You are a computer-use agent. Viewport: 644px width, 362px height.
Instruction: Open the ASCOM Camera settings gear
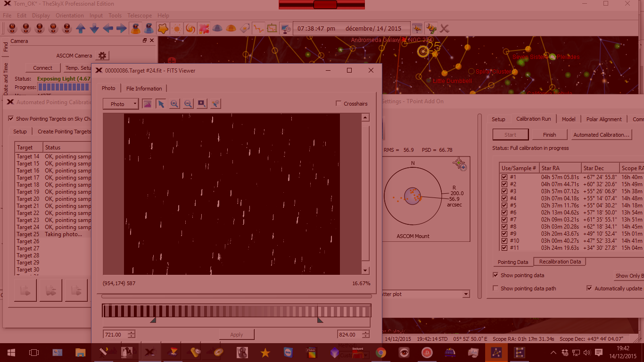coord(102,56)
